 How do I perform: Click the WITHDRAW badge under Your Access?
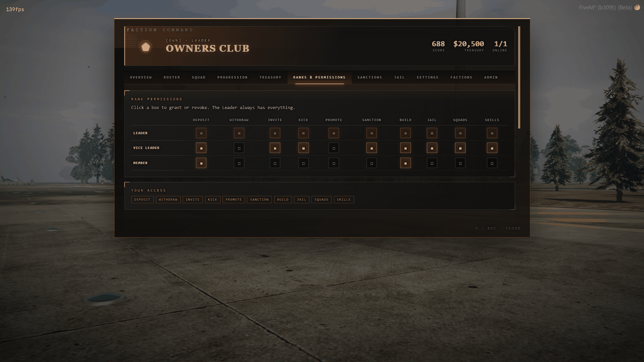(168, 200)
